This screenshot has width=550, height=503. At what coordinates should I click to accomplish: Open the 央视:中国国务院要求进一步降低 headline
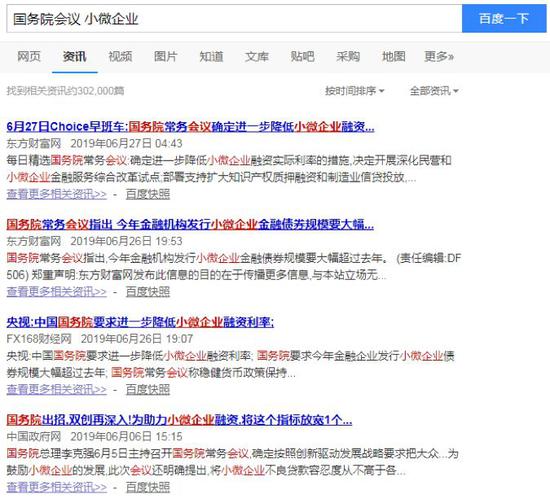[140, 322]
